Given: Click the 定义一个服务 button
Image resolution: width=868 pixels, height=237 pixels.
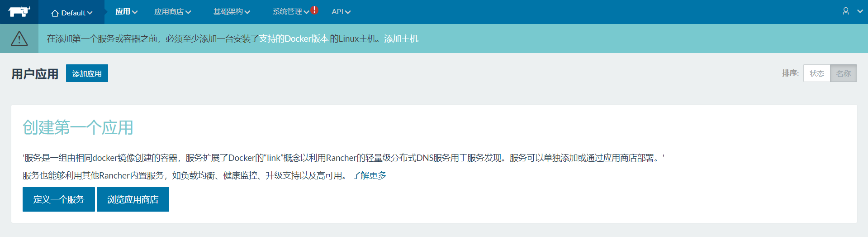Looking at the screenshot, I should pos(59,199).
